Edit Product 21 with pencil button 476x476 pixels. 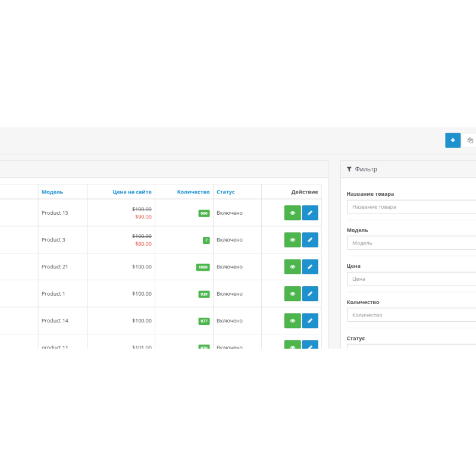pyautogui.click(x=310, y=267)
